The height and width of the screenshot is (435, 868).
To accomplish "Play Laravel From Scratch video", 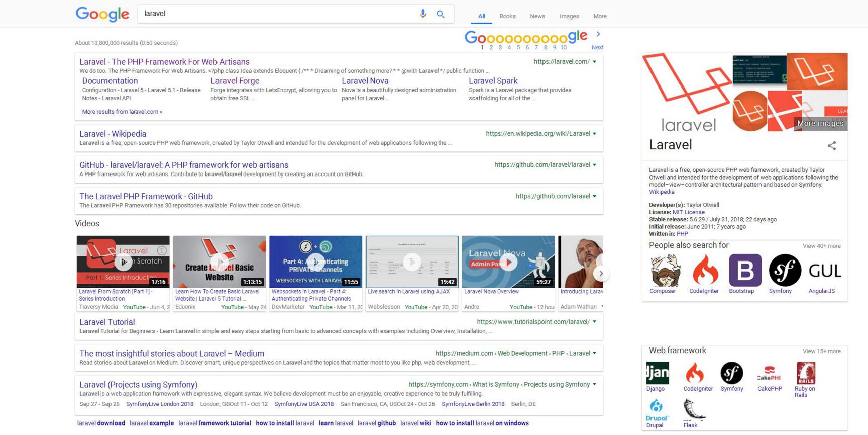I will coord(123,262).
